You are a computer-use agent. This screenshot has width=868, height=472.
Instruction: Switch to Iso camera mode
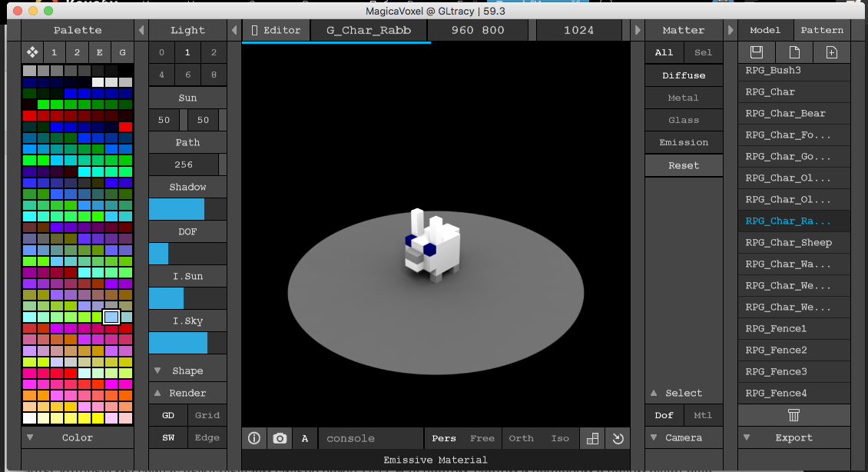[x=560, y=438]
